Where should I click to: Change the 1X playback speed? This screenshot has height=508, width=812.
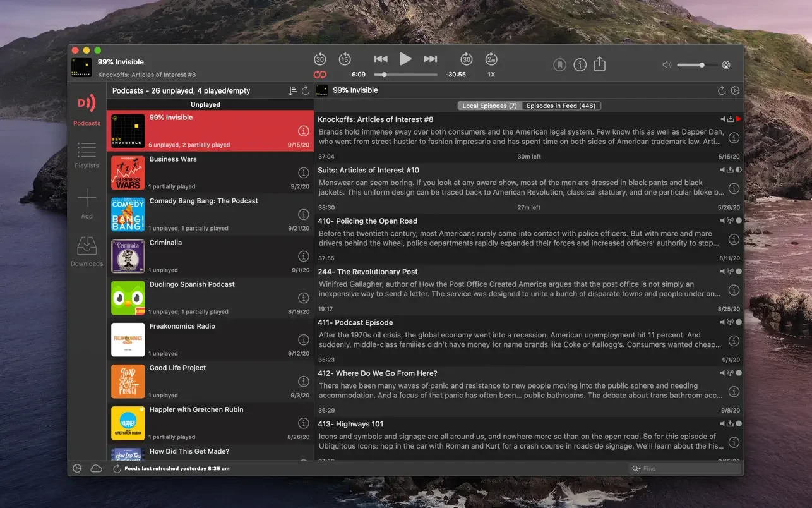pyautogui.click(x=491, y=75)
